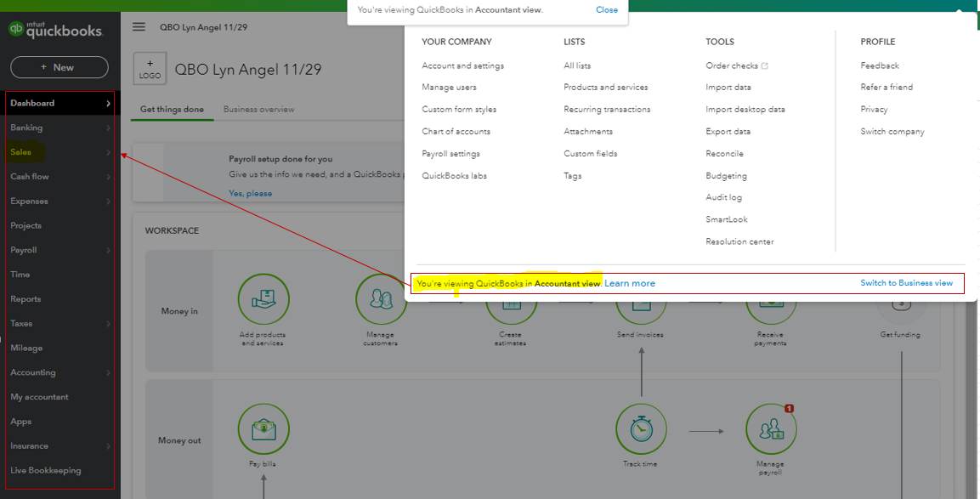Expand the Cash flow submenu arrow

[108, 177]
